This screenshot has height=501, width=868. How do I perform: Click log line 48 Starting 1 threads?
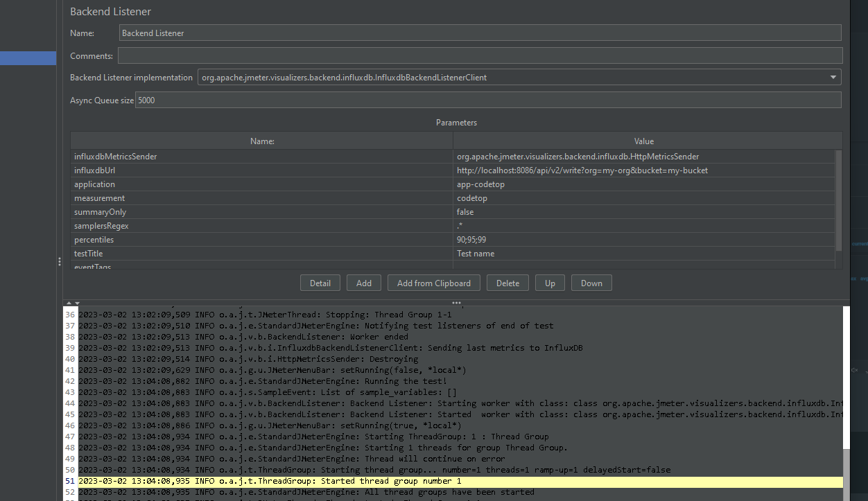[323, 448]
